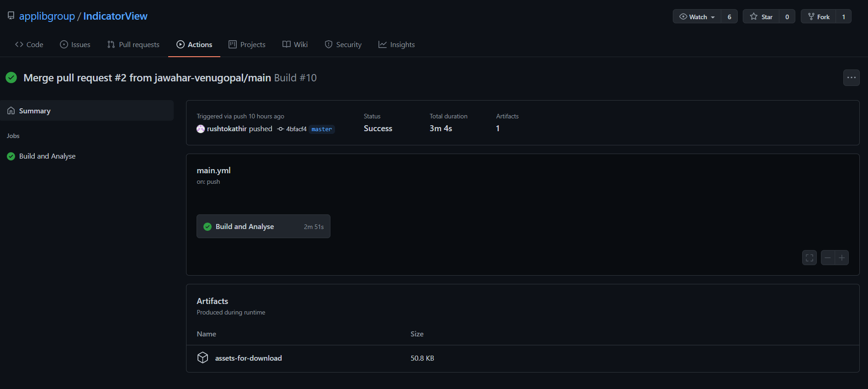Click the 2m 51s job duration
Viewport: 868px width, 389px height.
coord(314,227)
